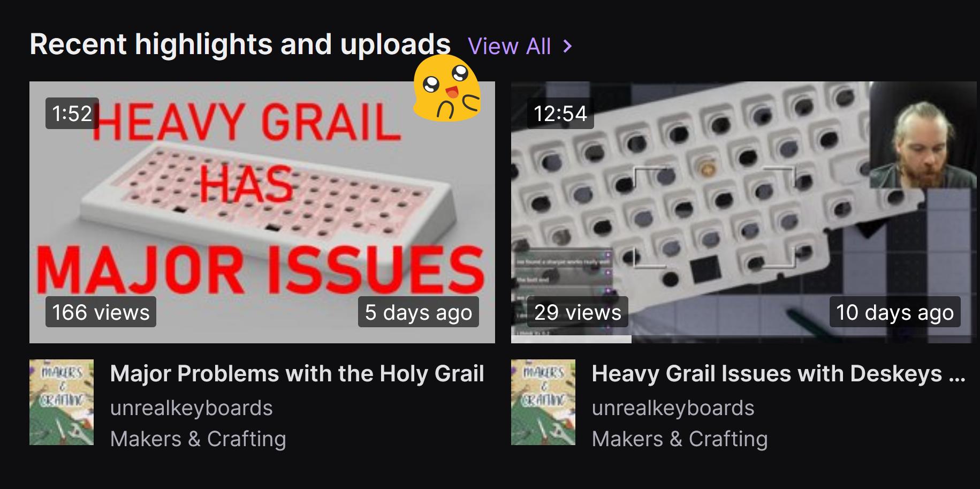Click the 166 views label
Viewport: 980px width, 489px height.
[101, 312]
